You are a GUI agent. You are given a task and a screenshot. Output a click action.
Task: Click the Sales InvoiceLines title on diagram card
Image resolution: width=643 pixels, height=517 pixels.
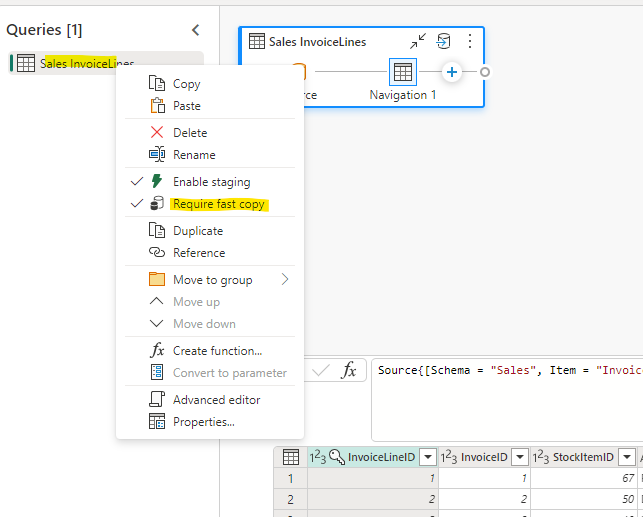(317, 42)
